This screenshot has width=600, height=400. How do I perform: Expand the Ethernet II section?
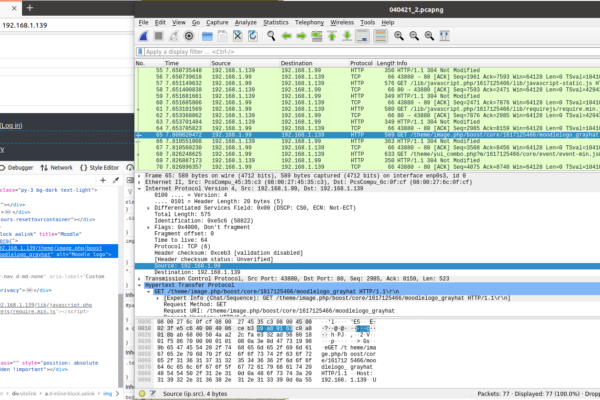(x=140, y=182)
